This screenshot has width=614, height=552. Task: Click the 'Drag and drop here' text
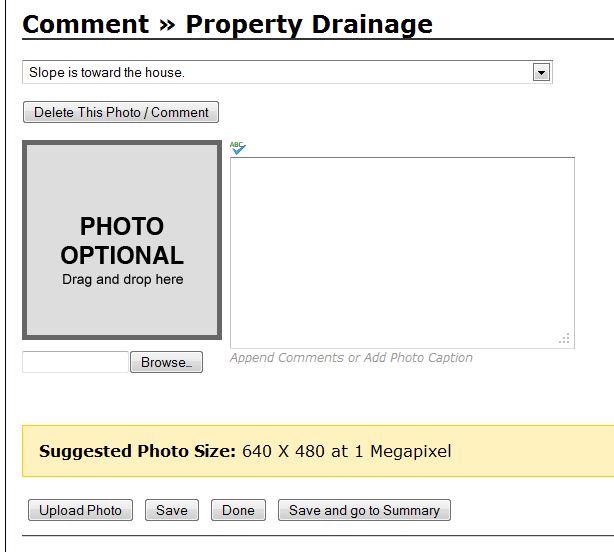(x=123, y=279)
